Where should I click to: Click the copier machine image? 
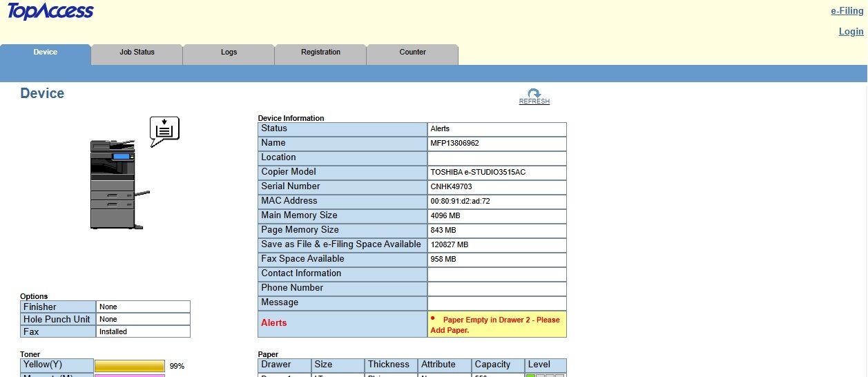click(x=119, y=184)
